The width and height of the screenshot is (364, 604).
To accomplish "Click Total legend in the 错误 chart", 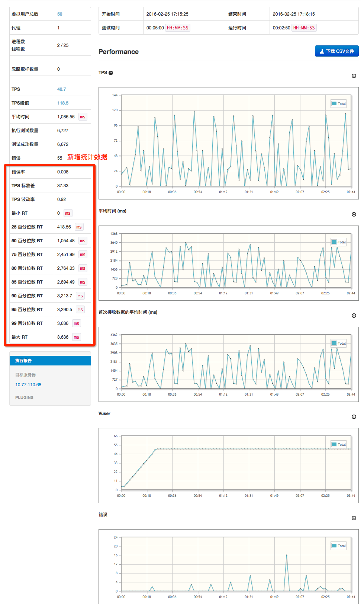I will tap(339, 546).
